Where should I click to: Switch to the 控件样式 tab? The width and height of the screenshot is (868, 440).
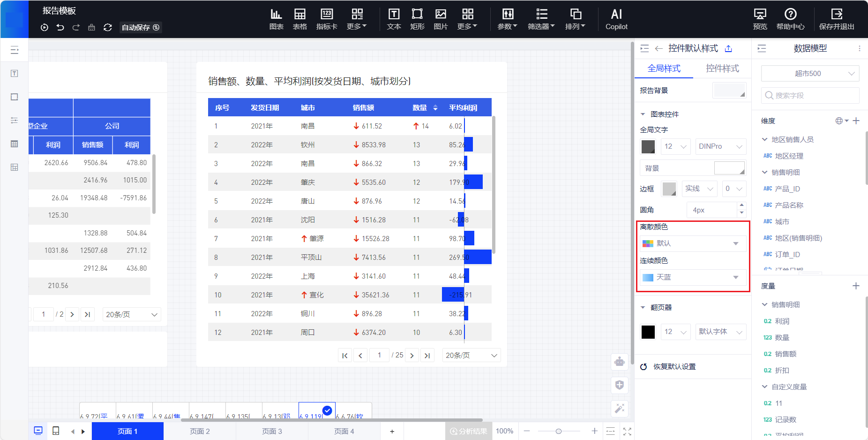[722, 68]
